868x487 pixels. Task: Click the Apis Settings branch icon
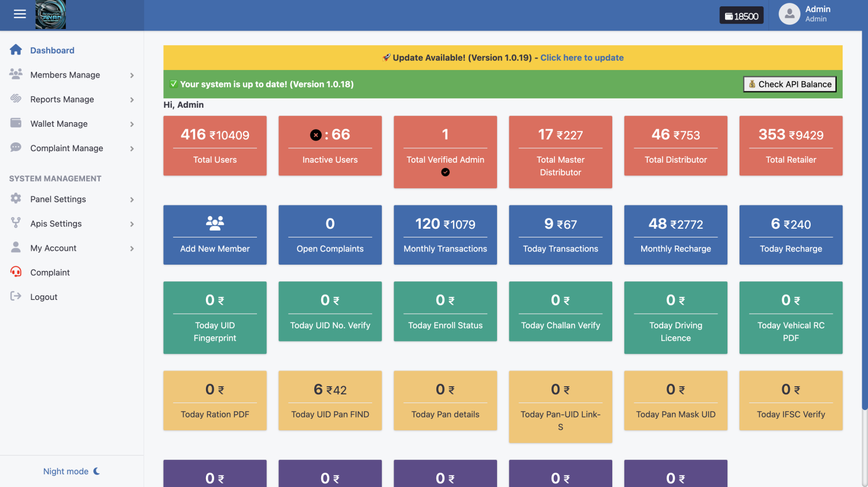[x=15, y=224]
